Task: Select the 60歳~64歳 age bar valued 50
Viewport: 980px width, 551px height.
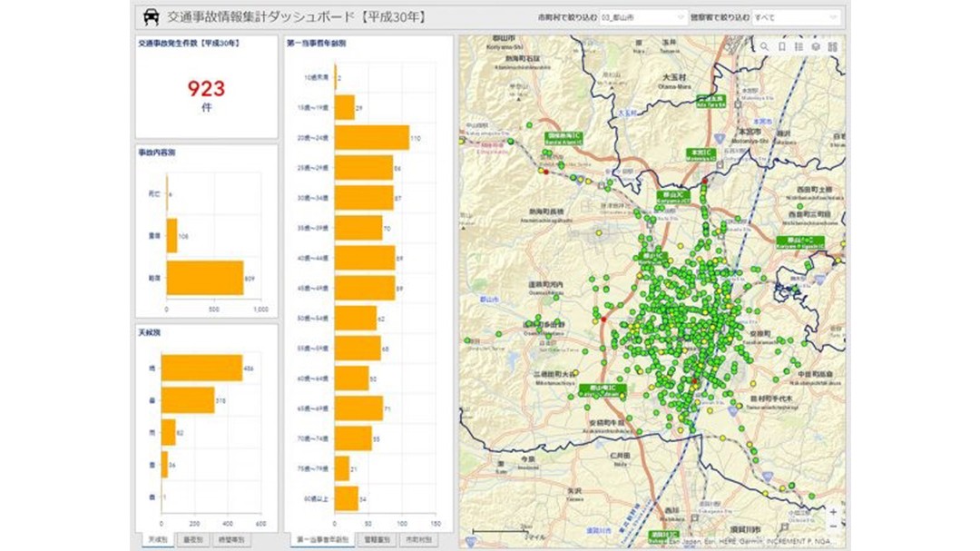Action: [x=352, y=379]
